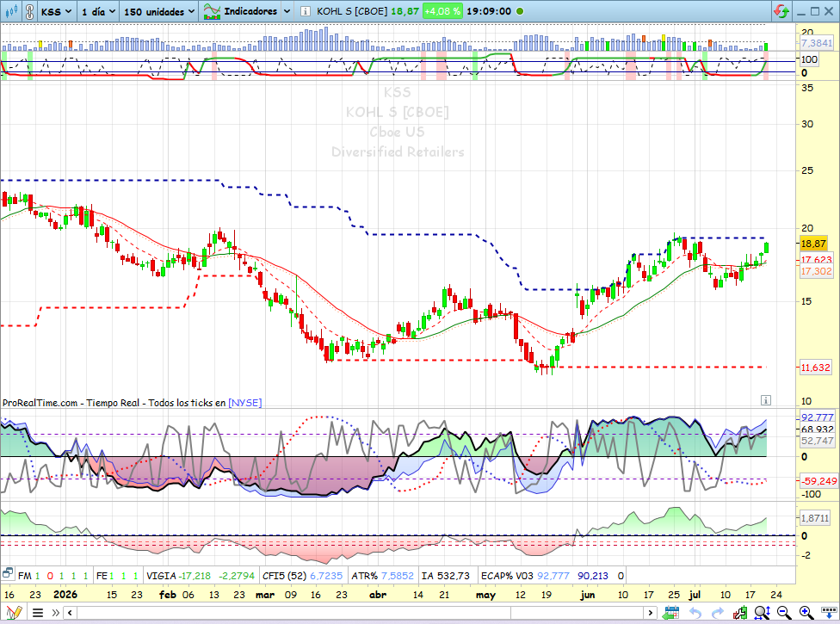Click the green real-time status dot
This screenshot has height=624, width=840.
(520, 11)
